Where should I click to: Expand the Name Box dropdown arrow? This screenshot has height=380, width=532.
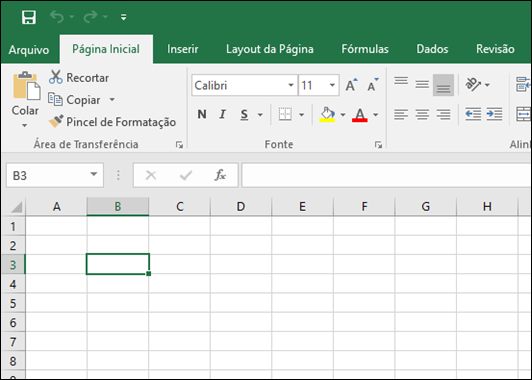94,175
